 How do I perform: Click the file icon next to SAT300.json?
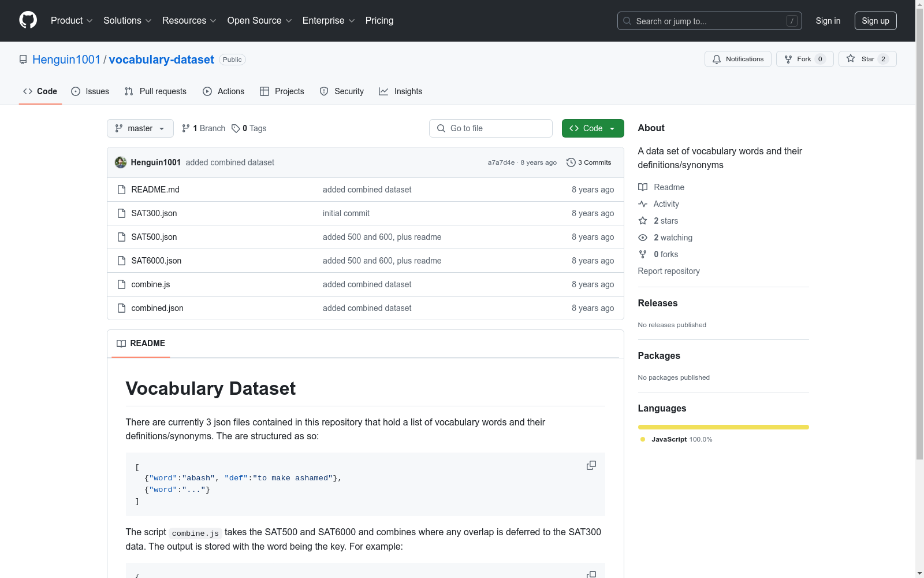tap(121, 213)
